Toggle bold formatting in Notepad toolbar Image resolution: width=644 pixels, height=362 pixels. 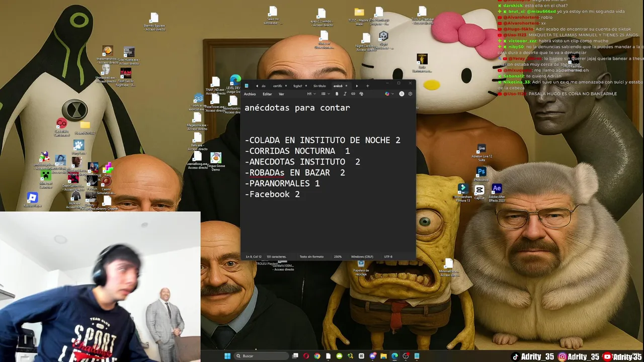pyautogui.click(x=337, y=94)
